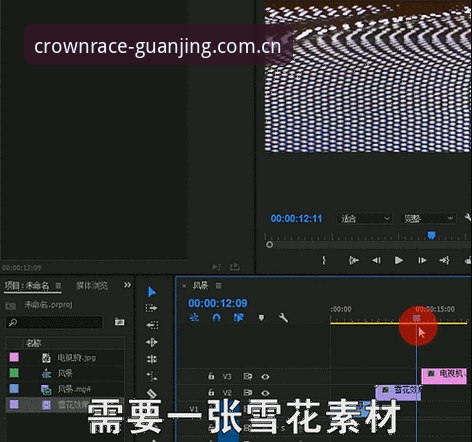Target track V2 header label
472x442 pixels.
227,393
